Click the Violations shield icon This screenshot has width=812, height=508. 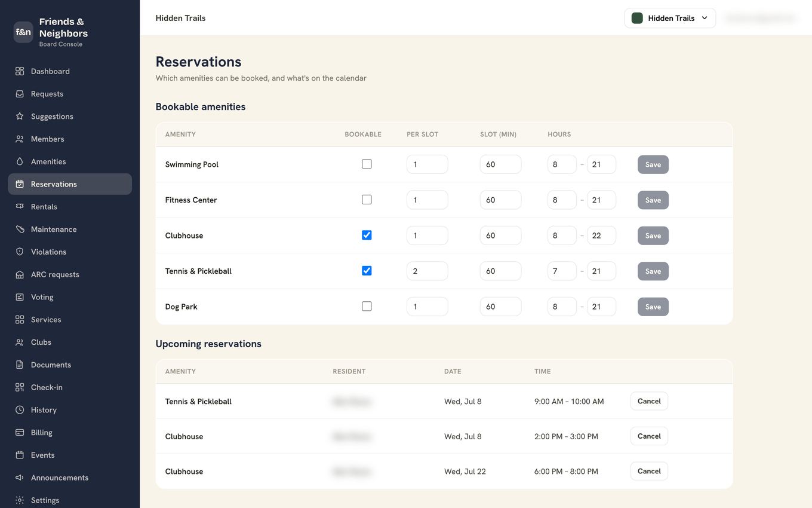(20, 252)
